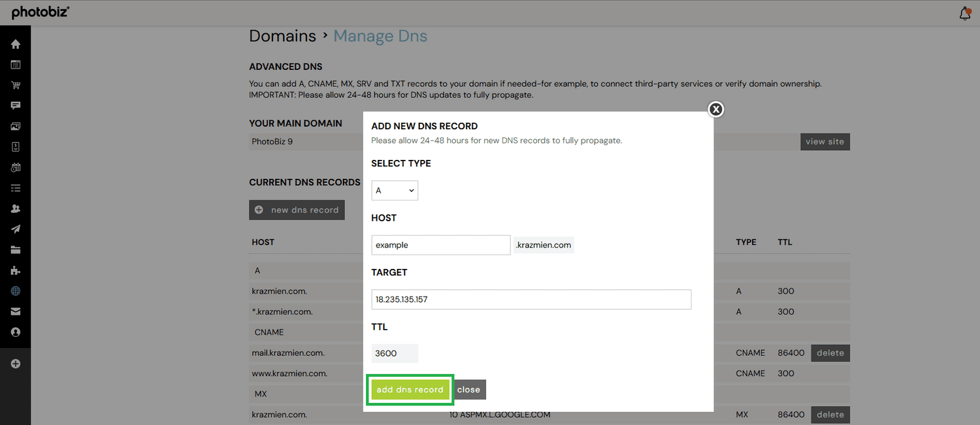Select the www.krazmien.com. host entry
The width and height of the screenshot is (980, 425).
[289, 373]
